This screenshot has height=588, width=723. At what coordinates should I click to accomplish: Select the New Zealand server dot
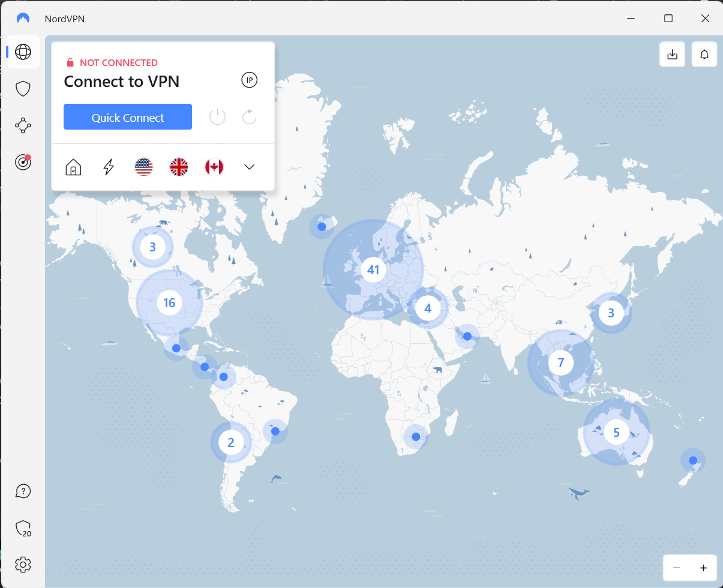click(x=693, y=460)
